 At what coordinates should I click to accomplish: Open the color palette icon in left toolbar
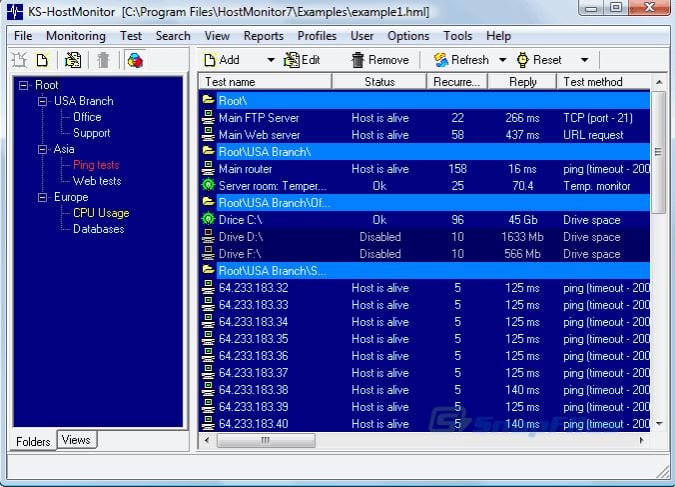click(x=135, y=60)
